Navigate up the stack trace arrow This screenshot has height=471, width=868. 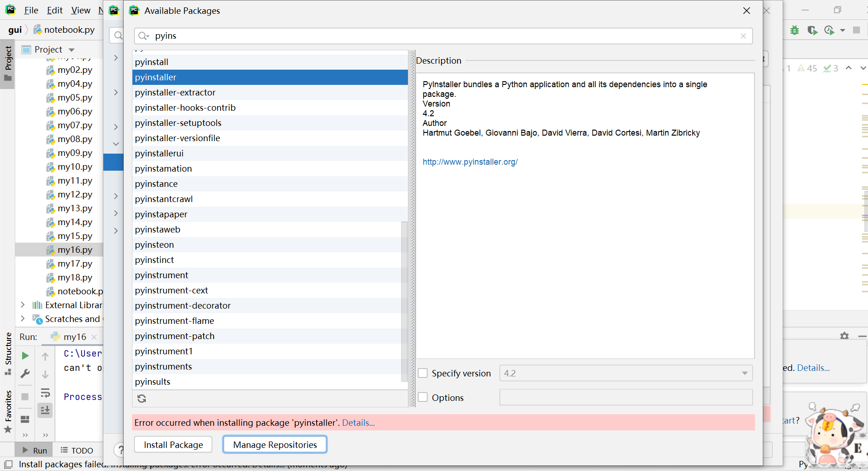coord(45,356)
